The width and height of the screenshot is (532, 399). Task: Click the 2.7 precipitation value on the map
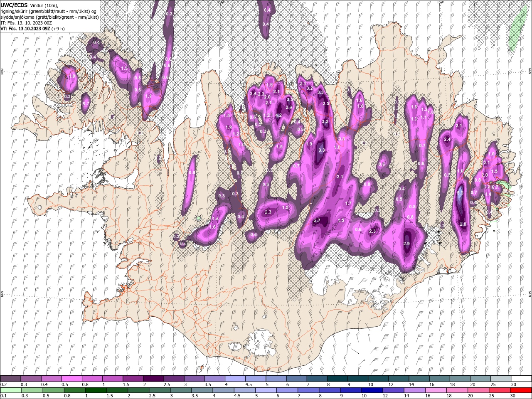[x=317, y=220]
